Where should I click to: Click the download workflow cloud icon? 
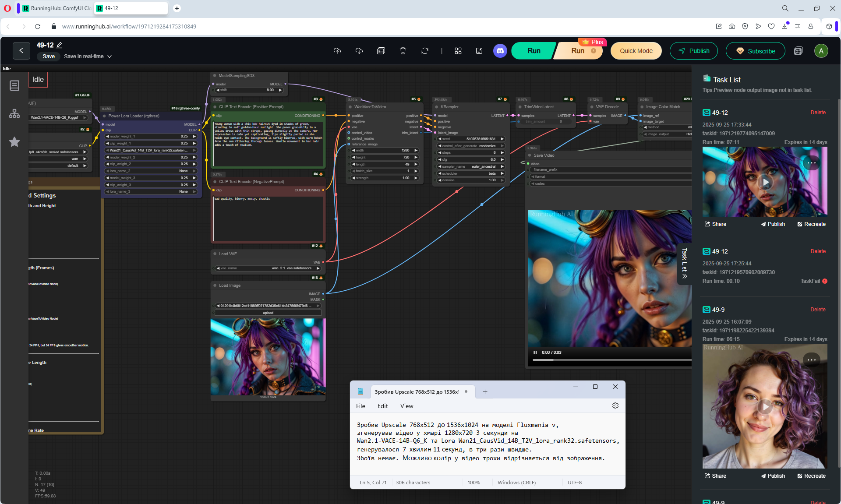pos(359,51)
